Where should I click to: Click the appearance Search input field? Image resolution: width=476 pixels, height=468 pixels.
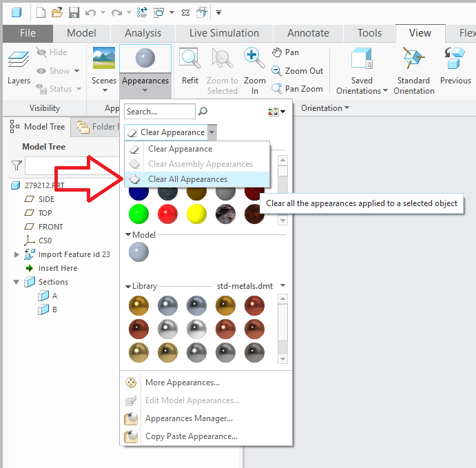(x=160, y=112)
